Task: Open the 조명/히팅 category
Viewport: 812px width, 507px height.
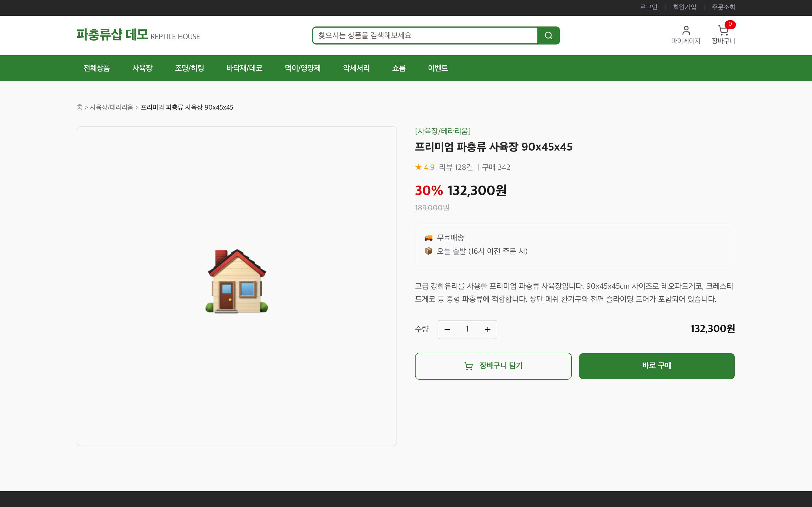Action: 189,68
